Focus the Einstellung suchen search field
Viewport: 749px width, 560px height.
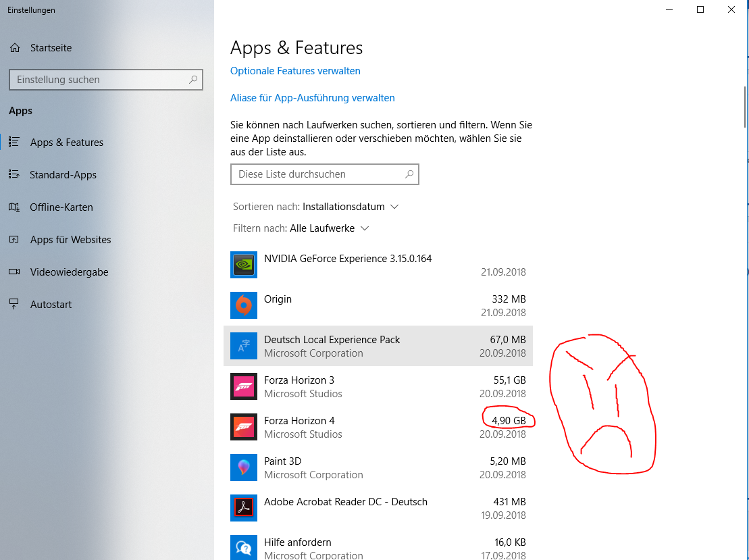coord(106,80)
